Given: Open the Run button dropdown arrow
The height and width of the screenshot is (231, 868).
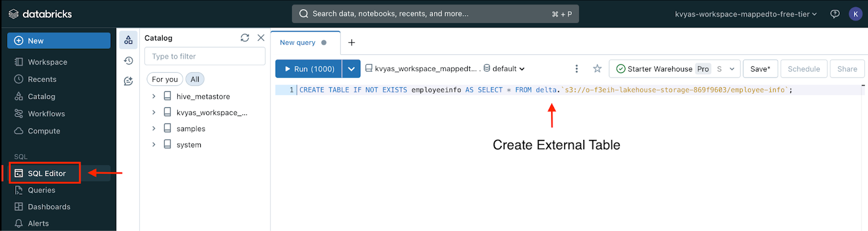Looking at the screenshot, I should click(x=352, y=69).
